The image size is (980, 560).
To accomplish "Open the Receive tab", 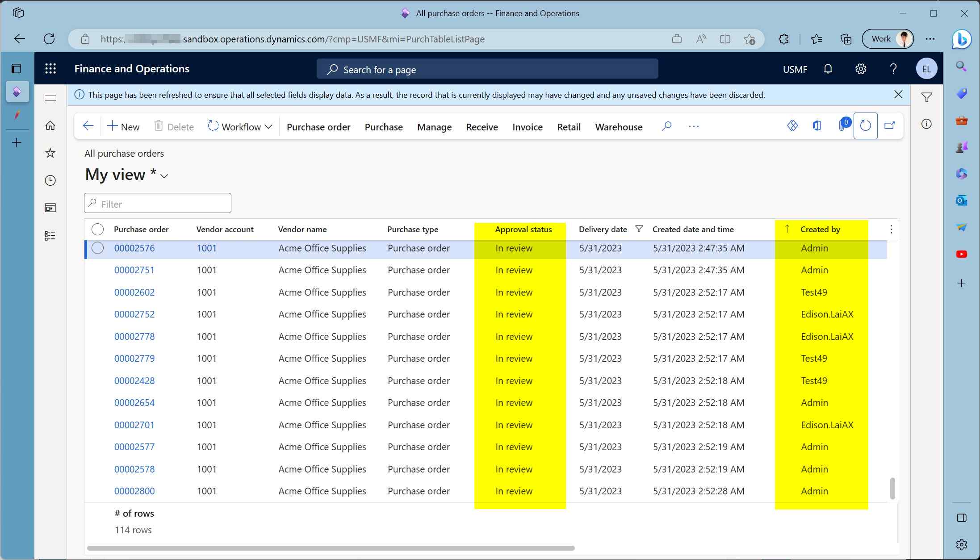I will click(x=482, y=127).
